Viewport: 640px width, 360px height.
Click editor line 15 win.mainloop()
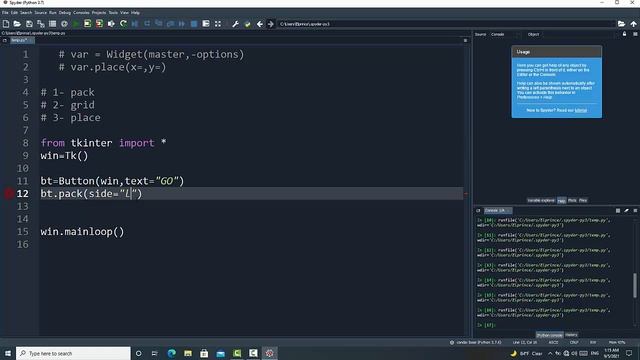(x=82, y=232)
